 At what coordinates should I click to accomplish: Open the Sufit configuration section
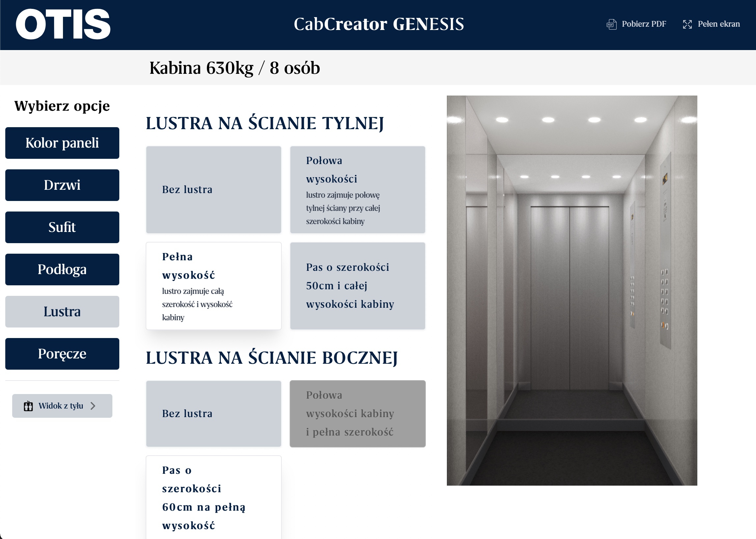(62, 227)
